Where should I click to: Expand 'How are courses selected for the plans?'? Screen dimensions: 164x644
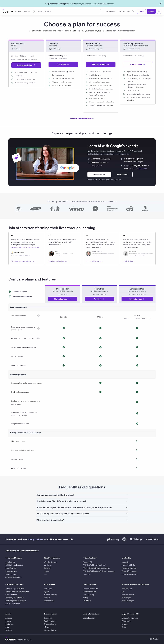pos(82,495)
